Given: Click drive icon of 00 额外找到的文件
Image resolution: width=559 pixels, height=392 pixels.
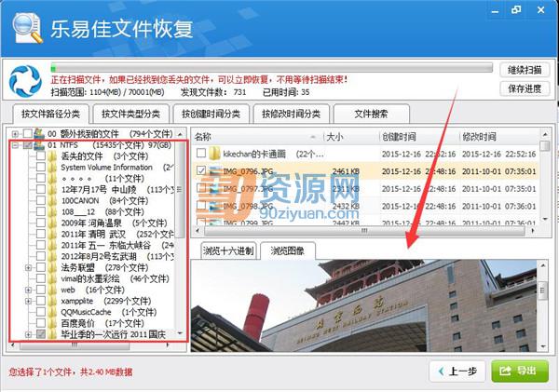Looking at the screenshot, I should 39,134.
